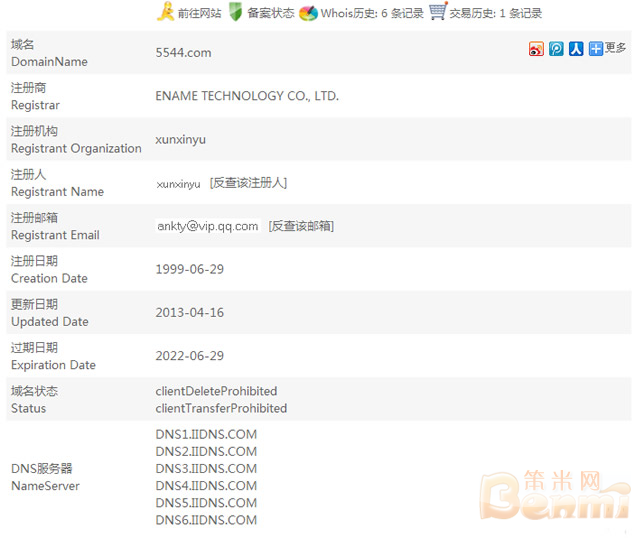The width and height of the screenshot is (644, 538).
Task: Click the DomainName field label
Action: pyautogui.click(x=49, y=62)
